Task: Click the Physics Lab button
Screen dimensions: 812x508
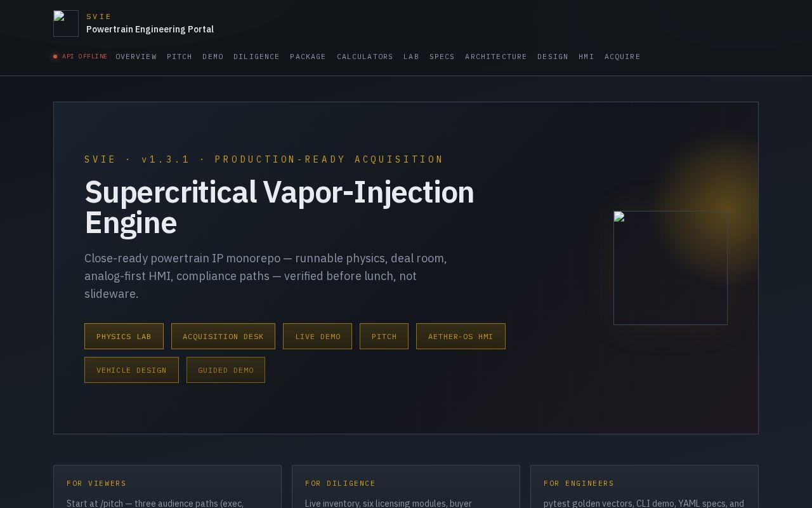Action: [124, 336]
